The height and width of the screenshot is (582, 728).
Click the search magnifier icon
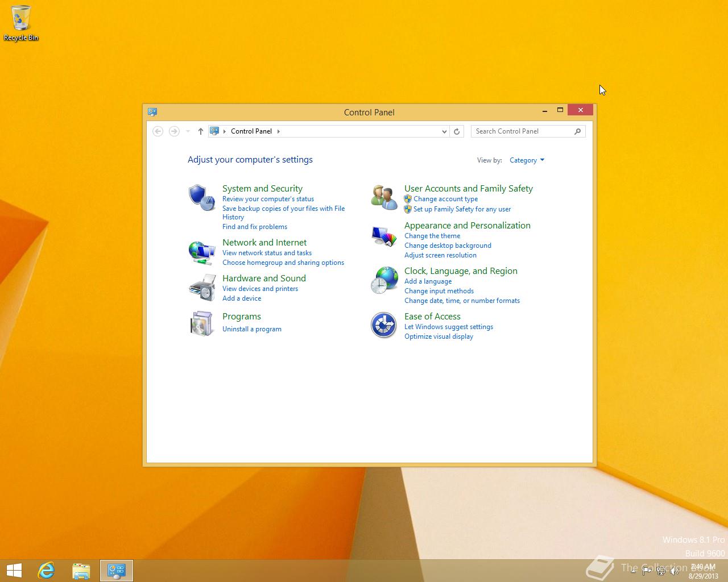(577, 131)
